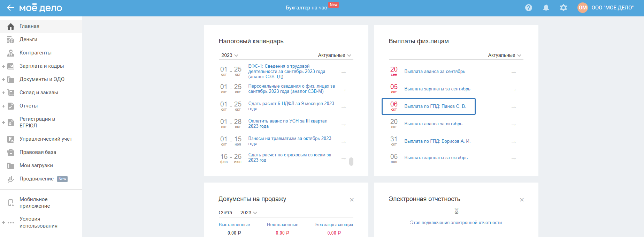Expand the Склад и заказы plus sign
Viewport: 644px width, 237px height.
(3, 93)
